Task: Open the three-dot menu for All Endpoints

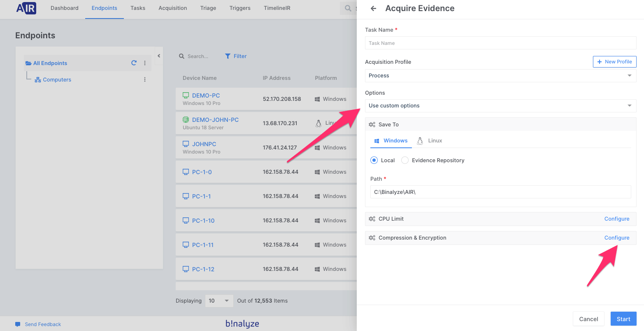Action: pos(145,63)
